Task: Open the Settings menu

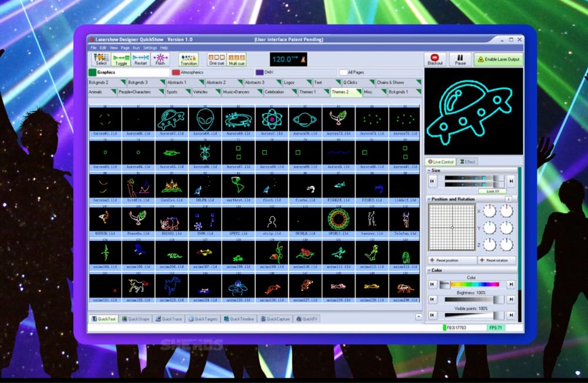Action: [x=149, y=48]
